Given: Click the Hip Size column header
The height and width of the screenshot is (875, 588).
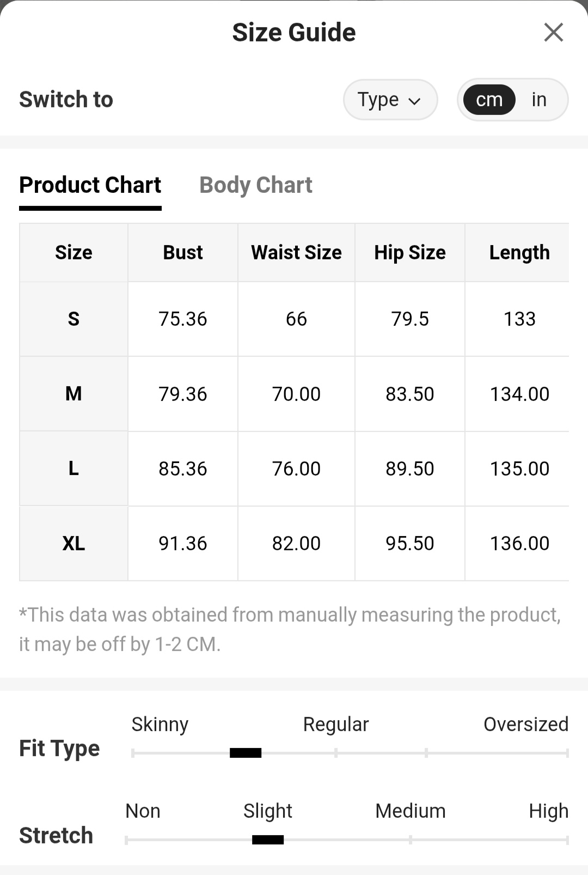Looking at the screenshot, I should (410, 253).
